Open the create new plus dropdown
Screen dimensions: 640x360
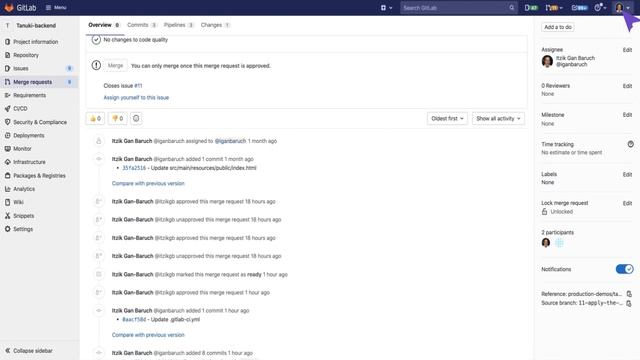coord(386,7)
